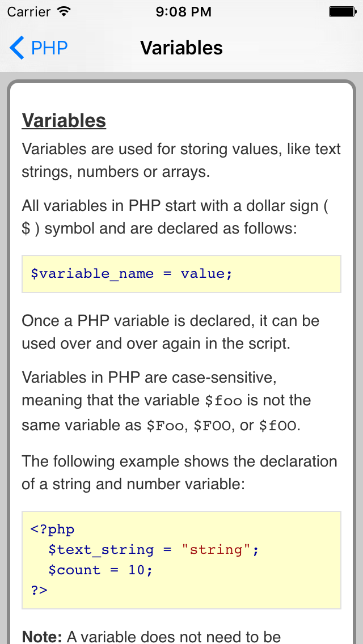This screenshot has height=644, width=363.
Task: Tap the battery indicator icon
Action: pos(343,11)
